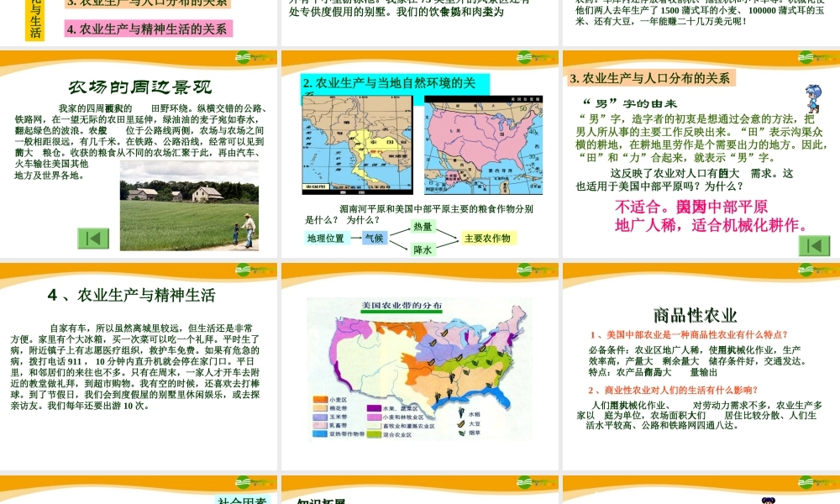Click the pink label 4. 农业生产与精神生活的关系
840x504 pixels.
click(149, 29)
